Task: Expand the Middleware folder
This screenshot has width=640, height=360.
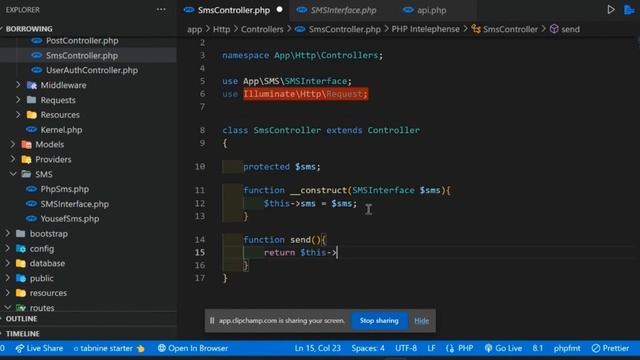Action: (x=18, y=85)
